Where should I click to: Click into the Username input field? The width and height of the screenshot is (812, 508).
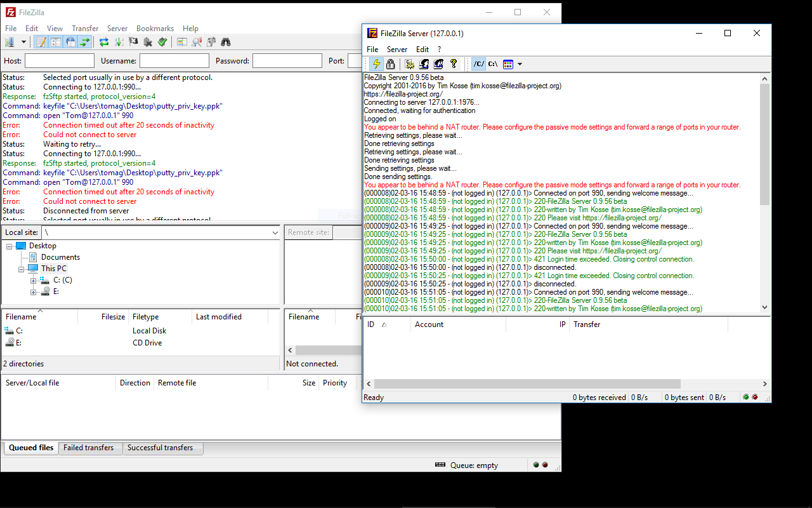174,61
